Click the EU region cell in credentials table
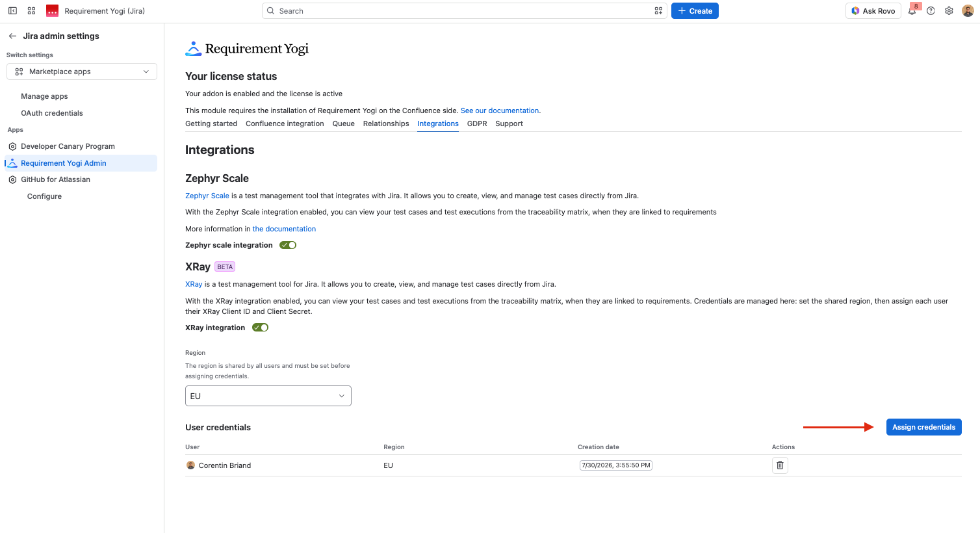This screenshot has width=980, height=533. 388,465
